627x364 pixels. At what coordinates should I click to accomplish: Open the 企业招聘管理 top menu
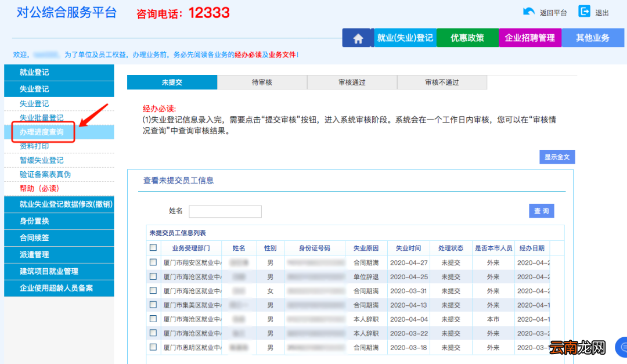pos(530,38)
